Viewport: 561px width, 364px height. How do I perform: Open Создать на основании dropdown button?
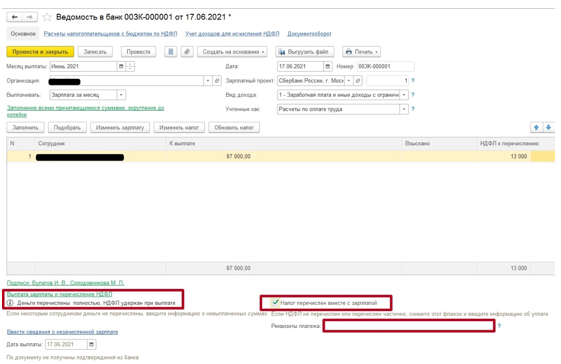[x=233, y=52]
